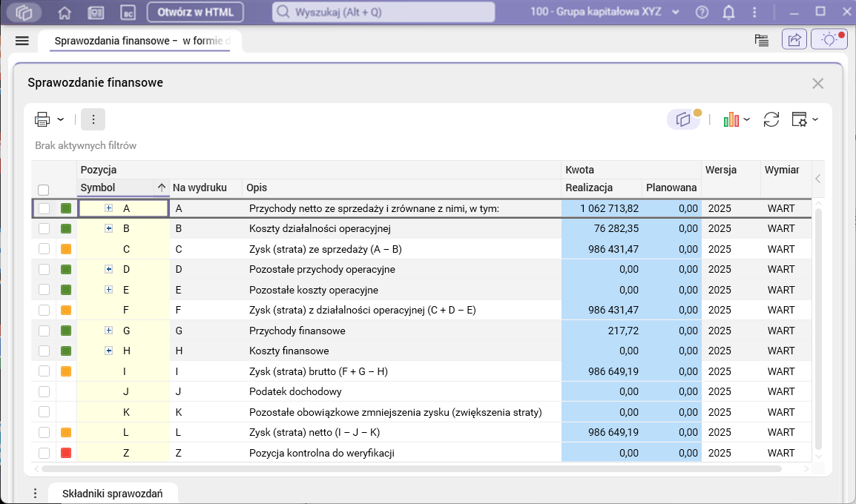
Task: Click the refresh icon in the report toolbar
Action: pos(771,119)
